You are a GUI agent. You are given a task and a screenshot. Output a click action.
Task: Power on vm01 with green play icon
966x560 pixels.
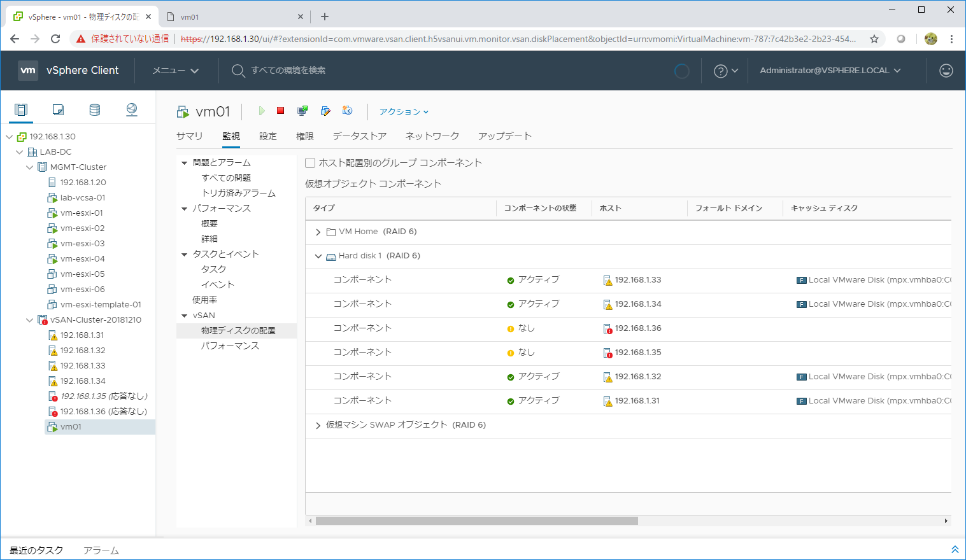pos(262,111)
